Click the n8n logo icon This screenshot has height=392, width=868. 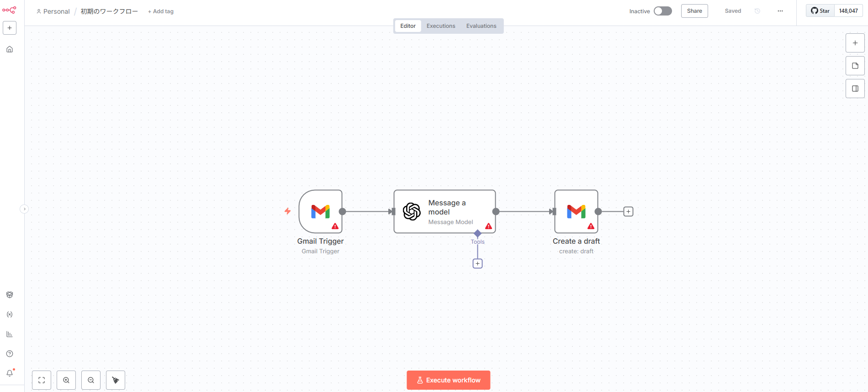[9, 10]
